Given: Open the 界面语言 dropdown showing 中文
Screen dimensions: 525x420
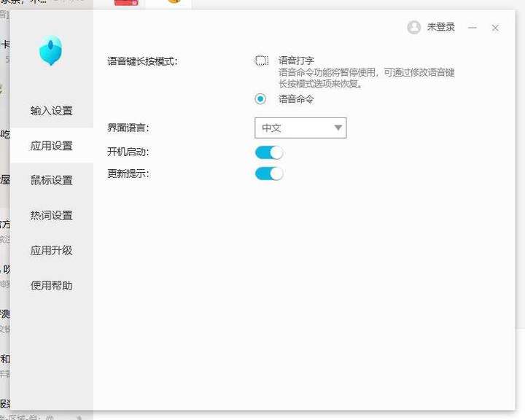Looking at the screenshot, I should (x=300, y=128).
